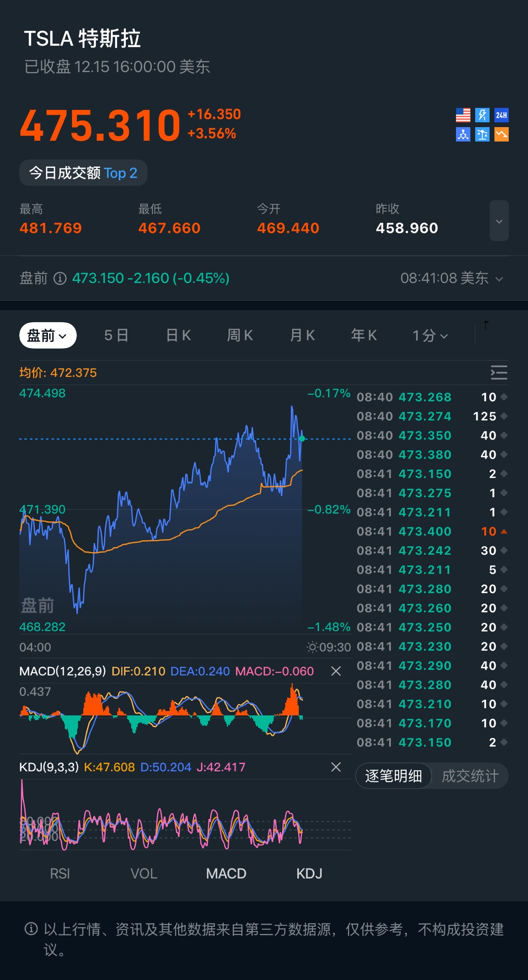528x980 pixels.
Task: Close the MACD indicator panel
Action: point(336,671)
